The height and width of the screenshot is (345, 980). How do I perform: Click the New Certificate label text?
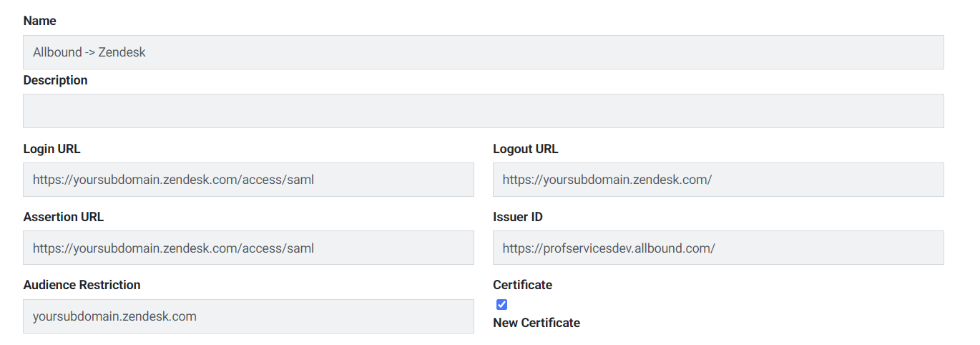(536, 323)
